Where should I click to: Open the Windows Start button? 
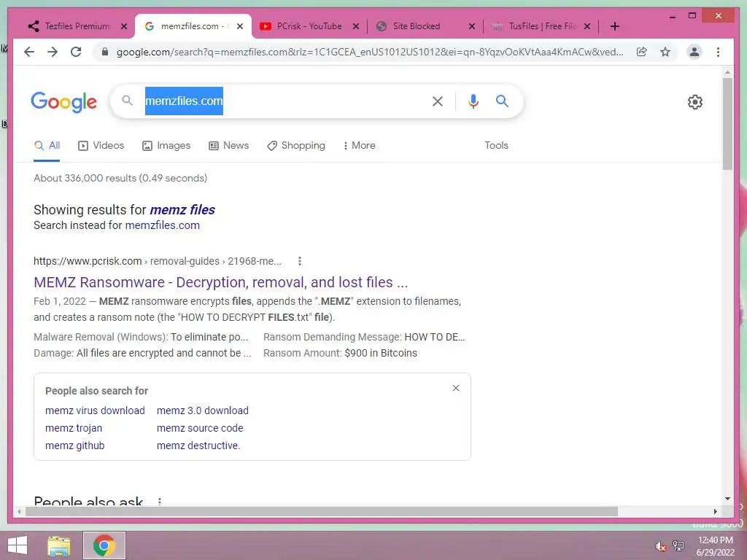(18, 545)
